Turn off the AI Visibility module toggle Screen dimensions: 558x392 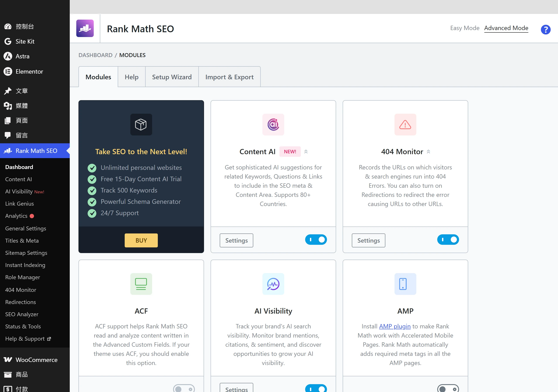tap(316, 389)
